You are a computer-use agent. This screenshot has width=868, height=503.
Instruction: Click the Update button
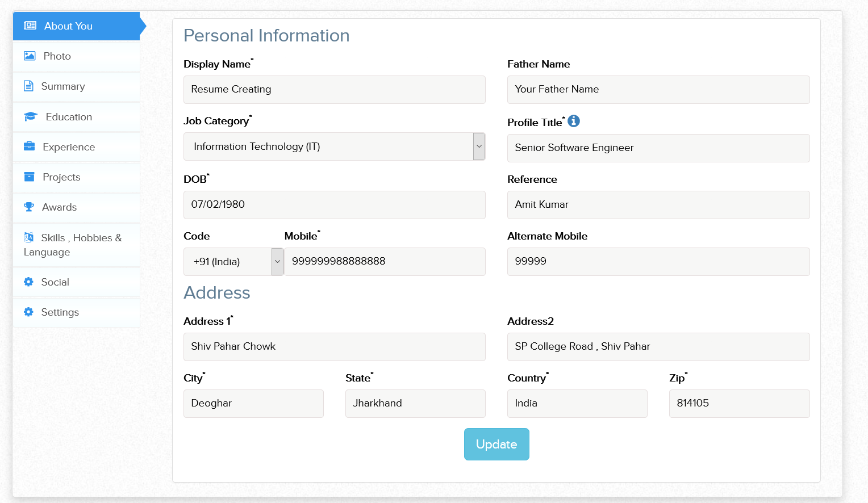(496, 444)
